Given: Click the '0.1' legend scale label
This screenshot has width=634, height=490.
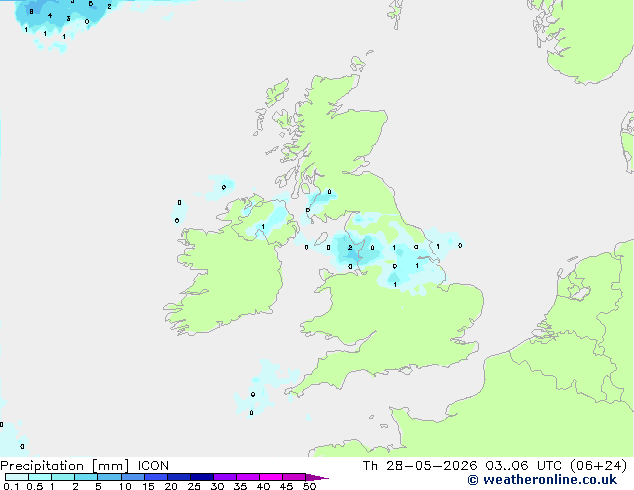Looking at the screenshot, I should point(11,486).
